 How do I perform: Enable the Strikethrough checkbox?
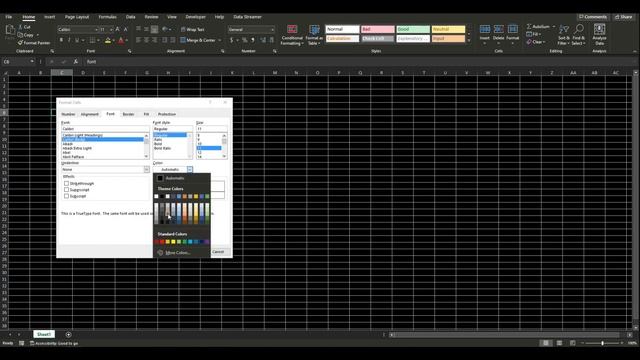pos(66,184)
